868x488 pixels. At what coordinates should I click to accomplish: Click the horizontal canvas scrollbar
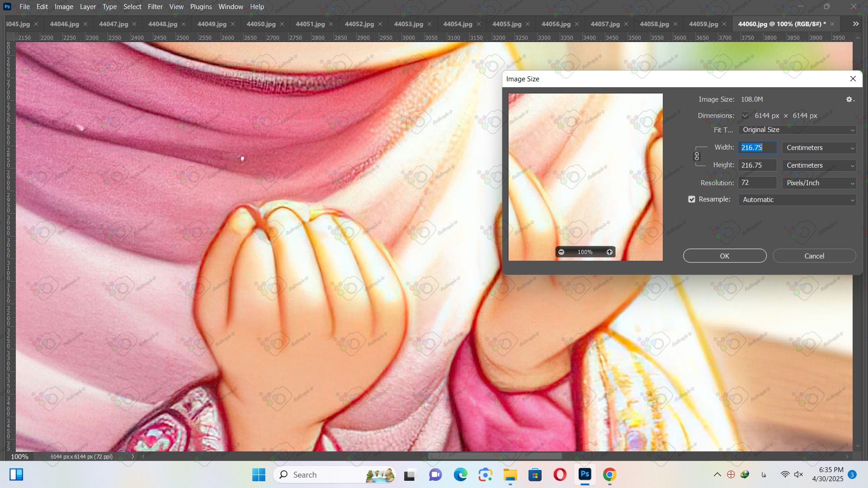coord(495,456)
